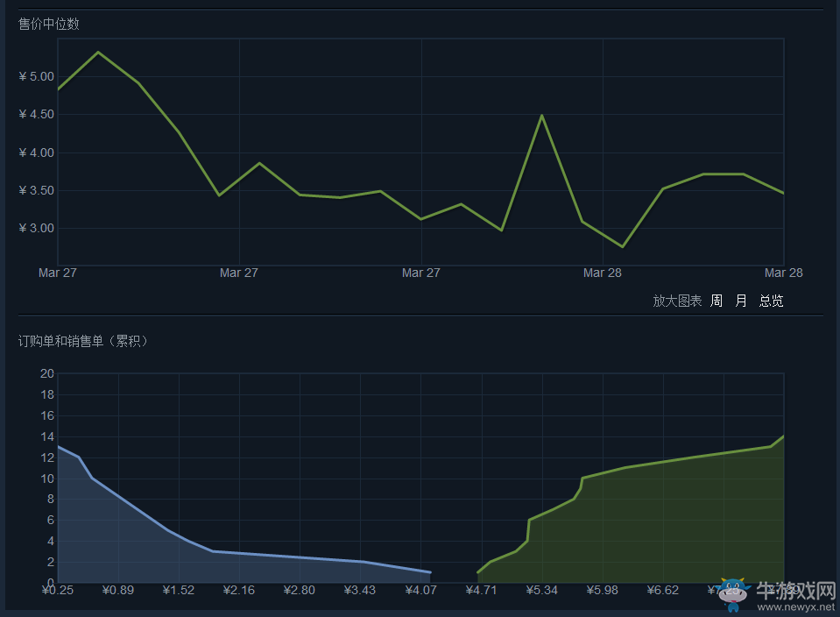Click the ¥ 3.00 label on price axis

pyautogui.click(x=36, y=228)
